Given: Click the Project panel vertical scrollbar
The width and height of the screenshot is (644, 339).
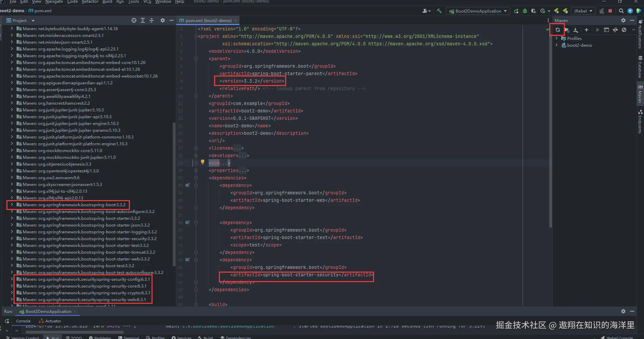Looking at the screenshot, I should [174, 195].
